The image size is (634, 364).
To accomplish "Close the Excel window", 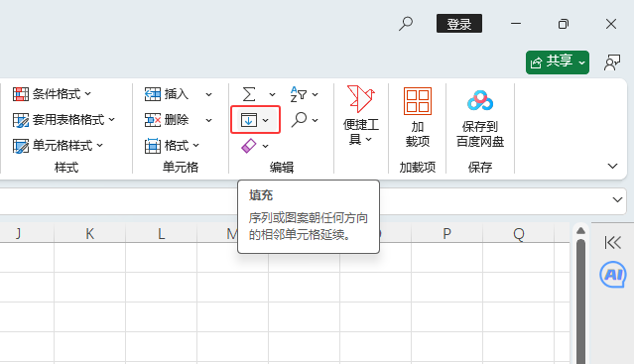I will (611, 24).
